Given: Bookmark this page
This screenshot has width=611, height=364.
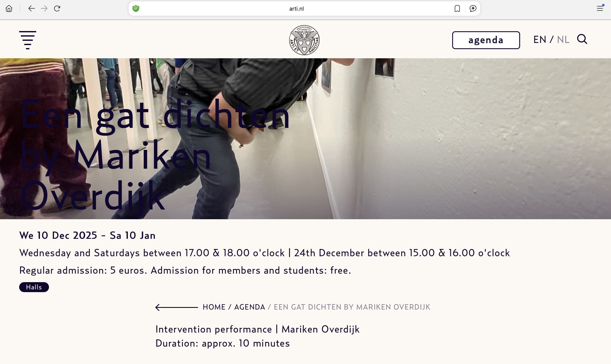Looking at the screenshot, I should (457, 9).
